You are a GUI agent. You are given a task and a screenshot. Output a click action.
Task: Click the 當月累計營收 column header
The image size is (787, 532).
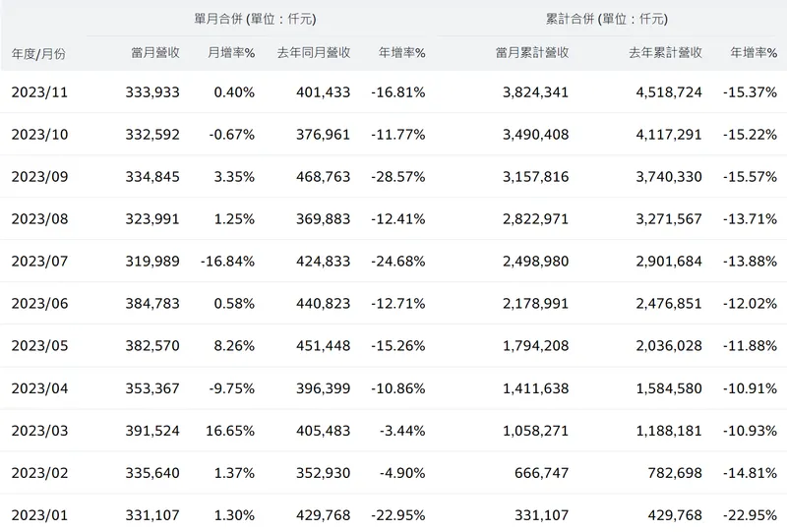point(531,52)
